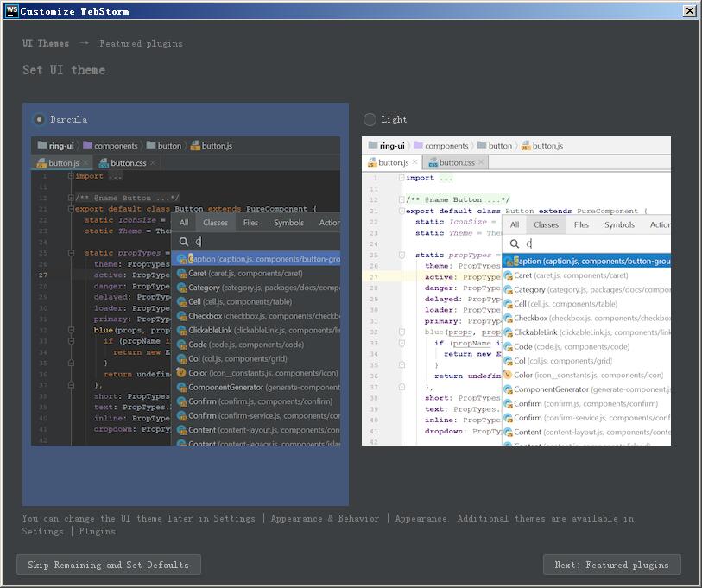702x588 pixels.
Task: Click ClickableLink class icon in Darcula preview
Action: click(x=181, y=331)
